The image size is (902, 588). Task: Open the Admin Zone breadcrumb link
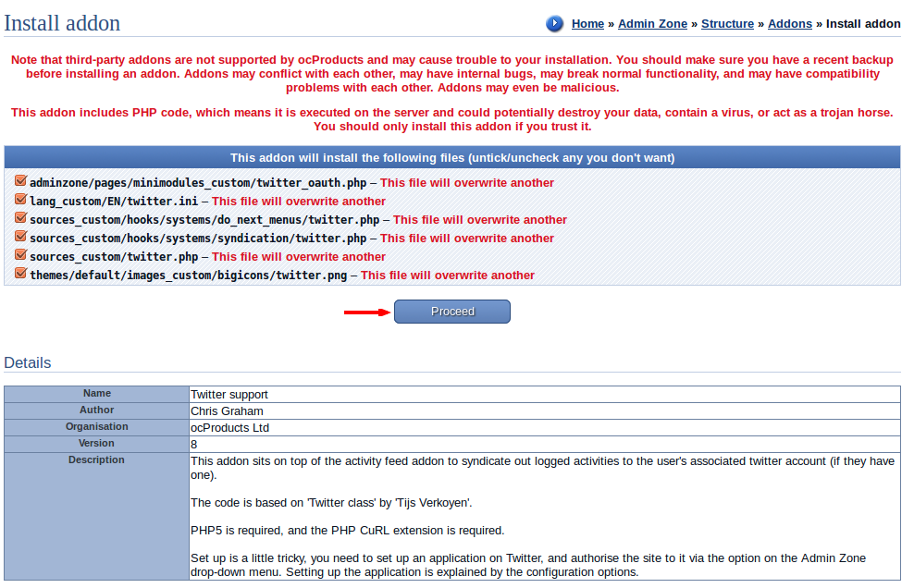652,24
